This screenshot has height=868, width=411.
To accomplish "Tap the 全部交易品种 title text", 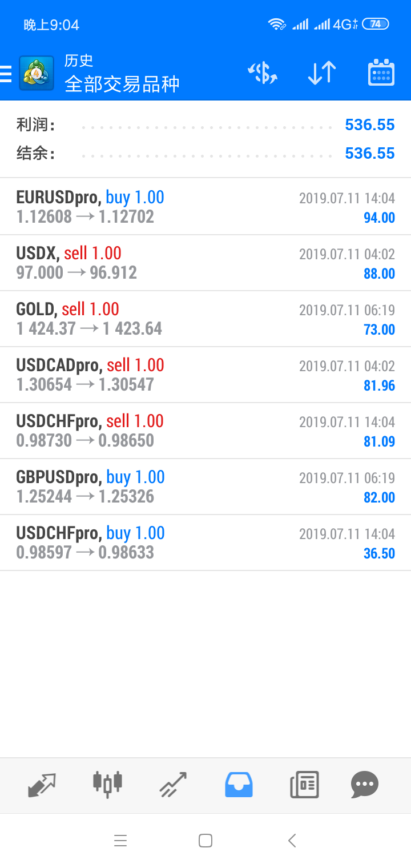I will coord(122,84).
